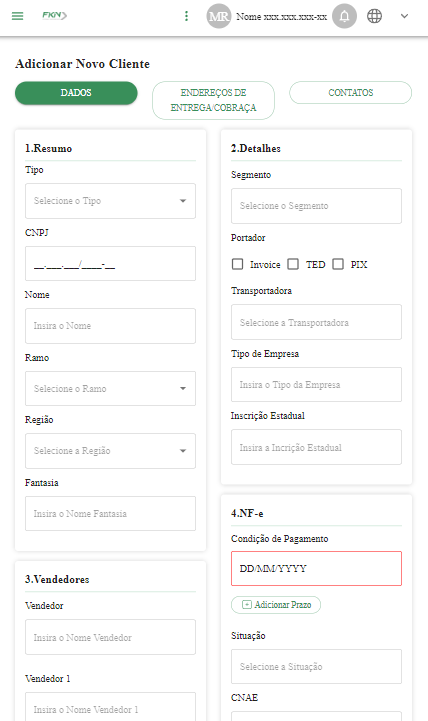Click the globe language icon
The width and height of the screenshot is (428, 721).
(x=374, y=16)
